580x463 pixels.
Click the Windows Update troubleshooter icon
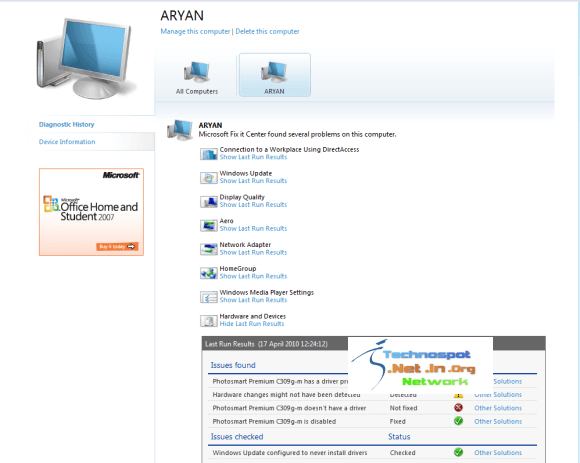point(209,178)
